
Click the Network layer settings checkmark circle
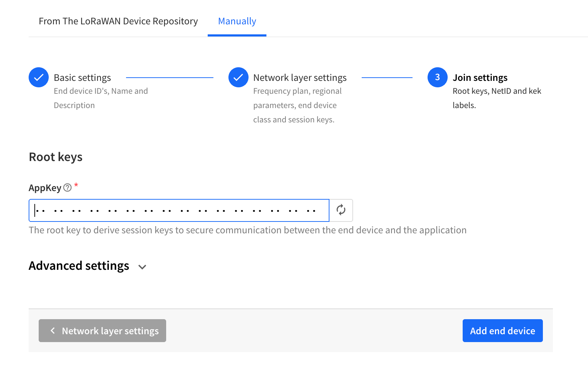(238, 77)
